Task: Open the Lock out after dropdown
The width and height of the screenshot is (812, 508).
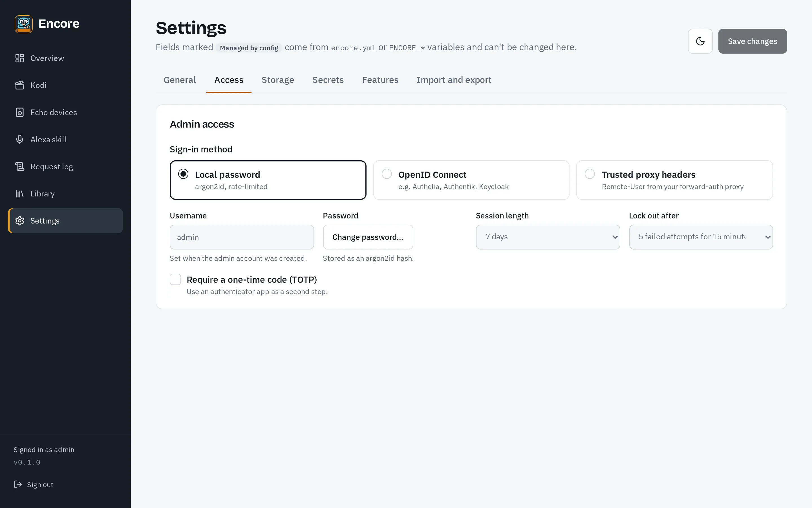Action: [x=701, y=237]
